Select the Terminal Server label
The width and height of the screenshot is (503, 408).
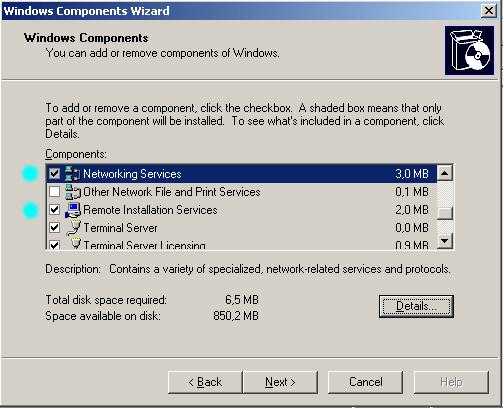pos(120,228)
